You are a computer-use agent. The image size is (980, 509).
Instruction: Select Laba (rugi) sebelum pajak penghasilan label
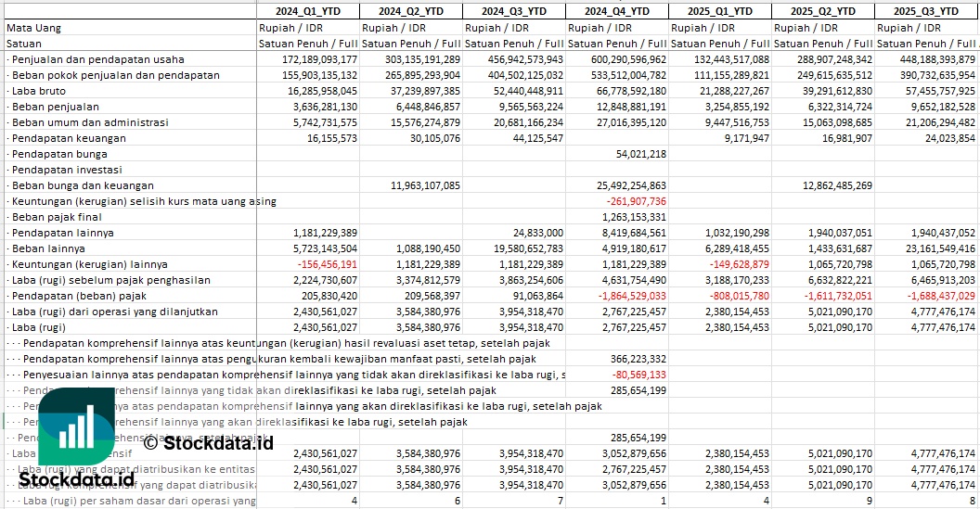111,280
